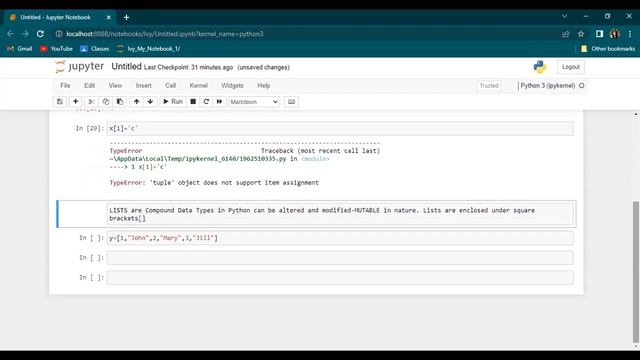Open the Cell menu
This screenshot has width=640, height=360.
171,86
